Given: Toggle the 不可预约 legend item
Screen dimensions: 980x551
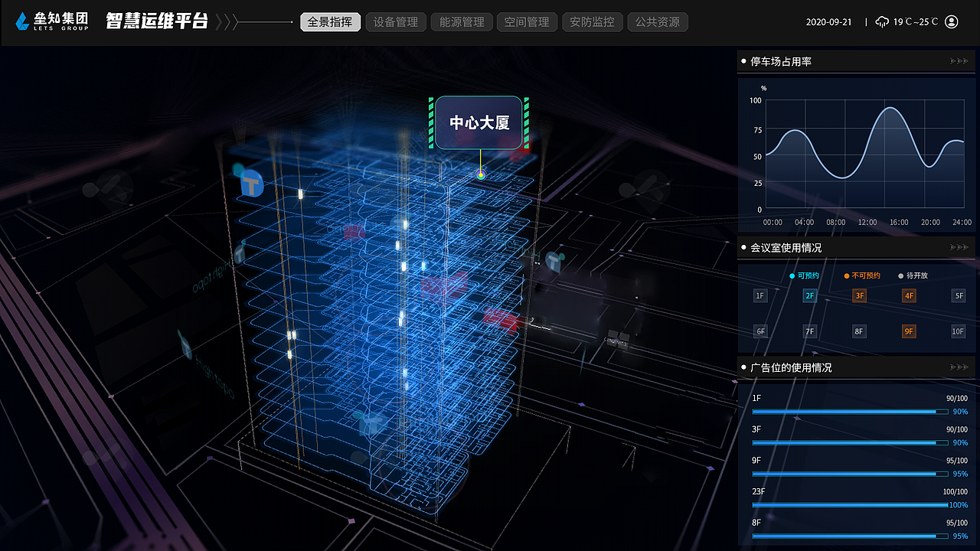Looking at the screenshot, I should (x=862, y=275).
